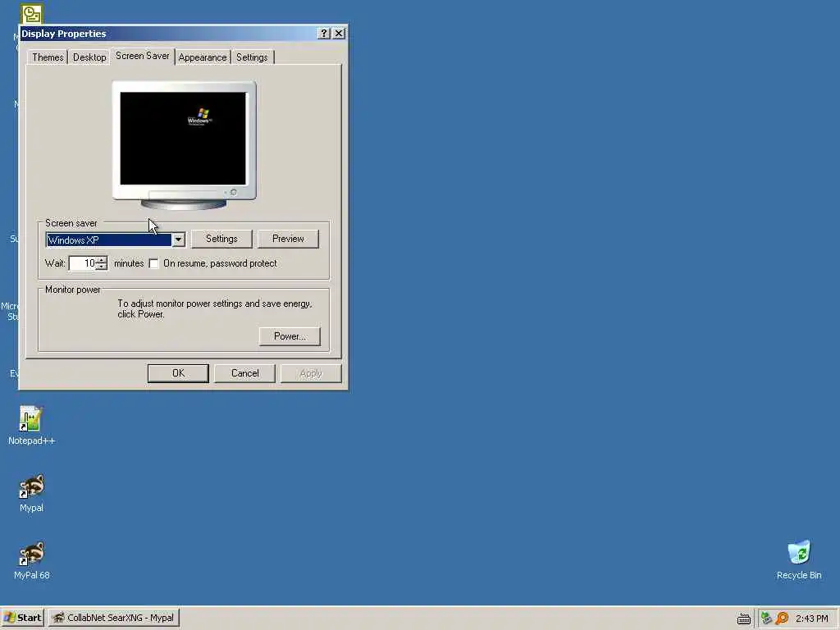This screenshot has width=840, height=630.
Task: Switch to CollabNet SearXNG - Mypal taskbar window
Action: (x=114, y=618)
